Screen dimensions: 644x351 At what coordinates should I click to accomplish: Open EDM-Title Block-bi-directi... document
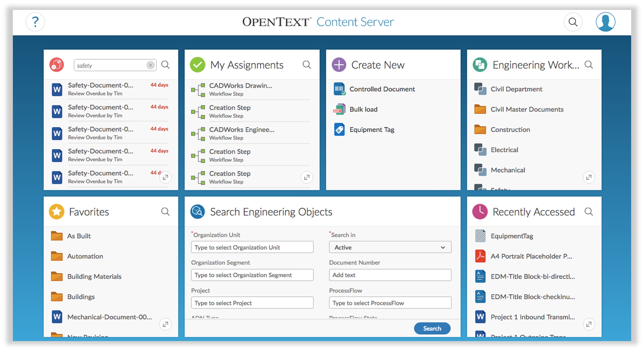tap(532, 276)
